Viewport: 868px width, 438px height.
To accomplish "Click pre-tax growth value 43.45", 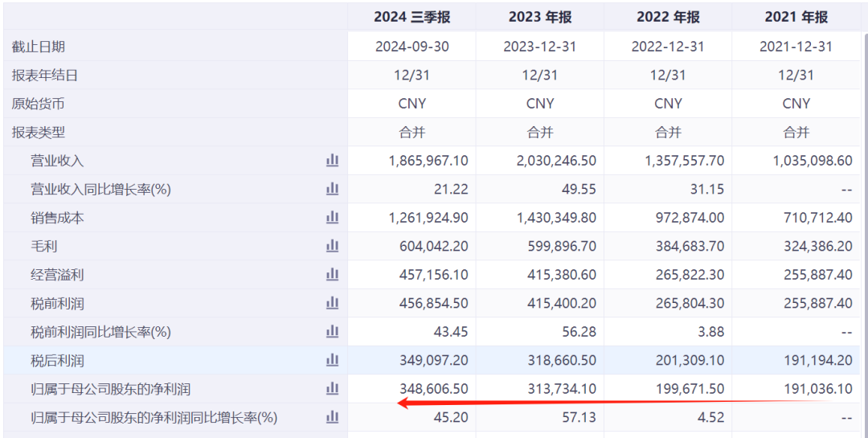I will [x=452, y=332].
